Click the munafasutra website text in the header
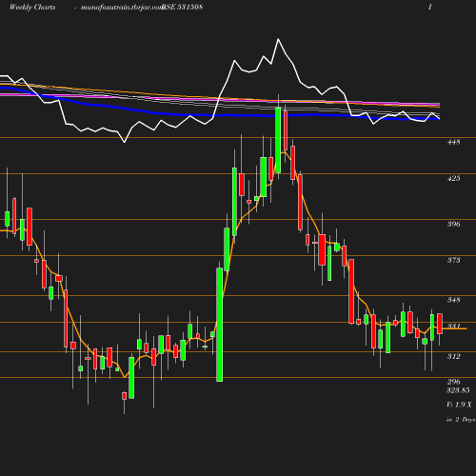The height and width of the screenshot is (476, 476). 121,8
